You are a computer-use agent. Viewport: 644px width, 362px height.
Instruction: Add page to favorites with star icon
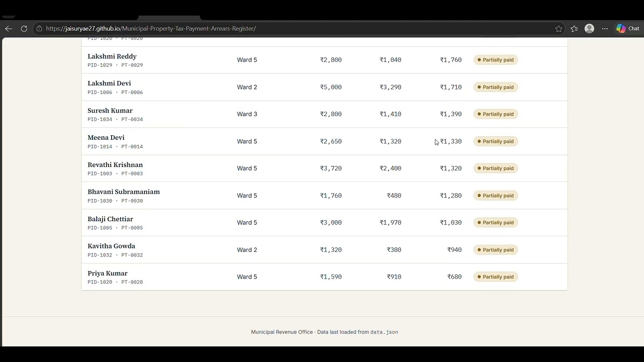558,29
